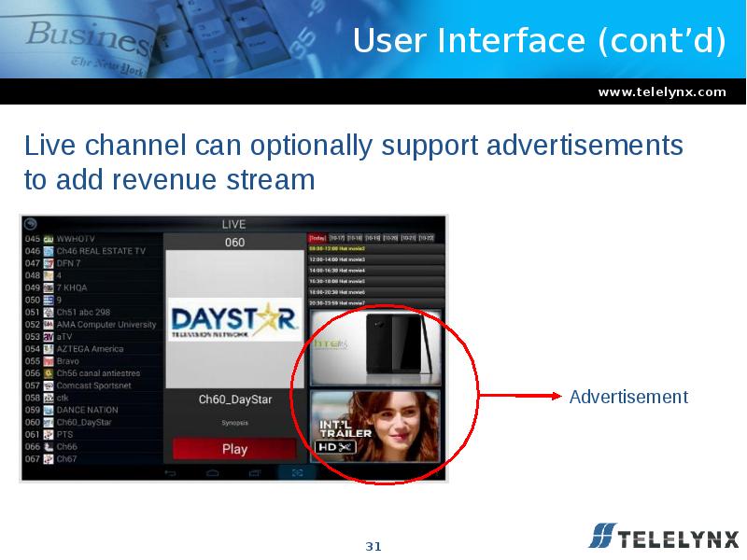747x560 pixels.
Task: Select the WWHOTV channel 045 logo
Action: point(49,239)
